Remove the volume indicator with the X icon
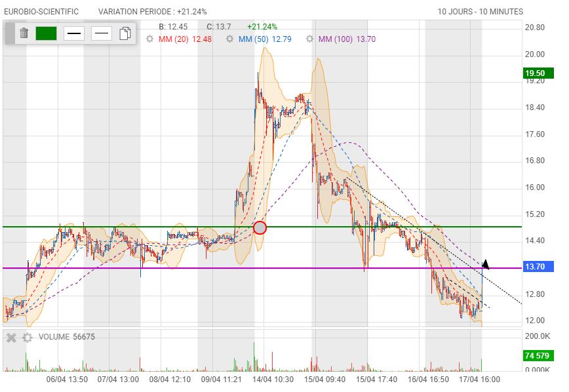This screenshot has height=392, width=569. point(11,338)
